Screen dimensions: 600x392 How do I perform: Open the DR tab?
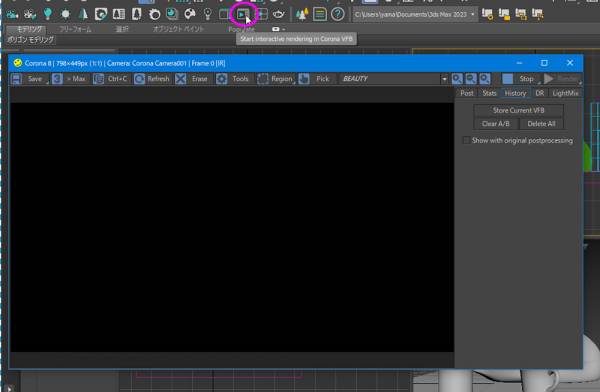[540, 93]
